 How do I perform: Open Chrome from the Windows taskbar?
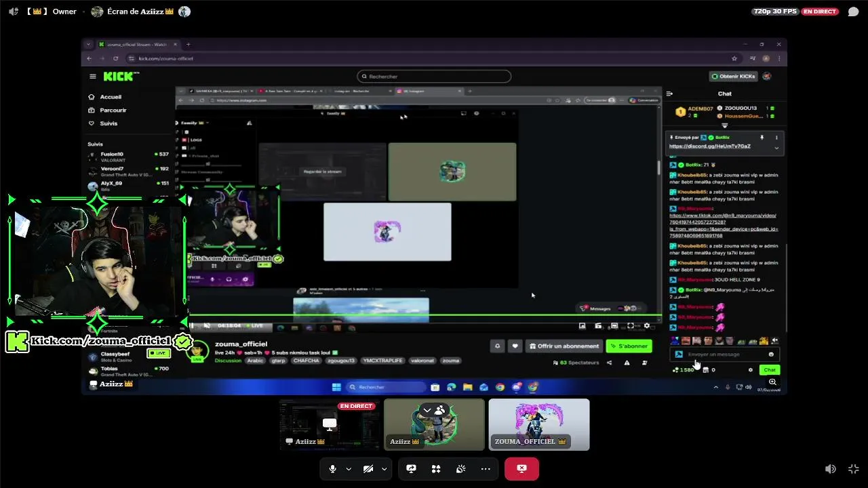500,387
